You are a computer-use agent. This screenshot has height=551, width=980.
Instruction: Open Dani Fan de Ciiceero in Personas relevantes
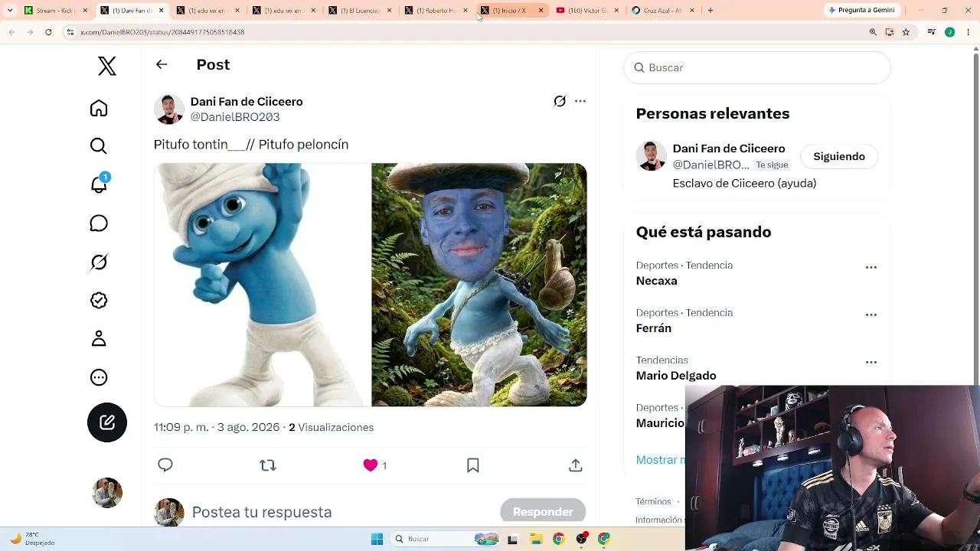coord(729,148)
